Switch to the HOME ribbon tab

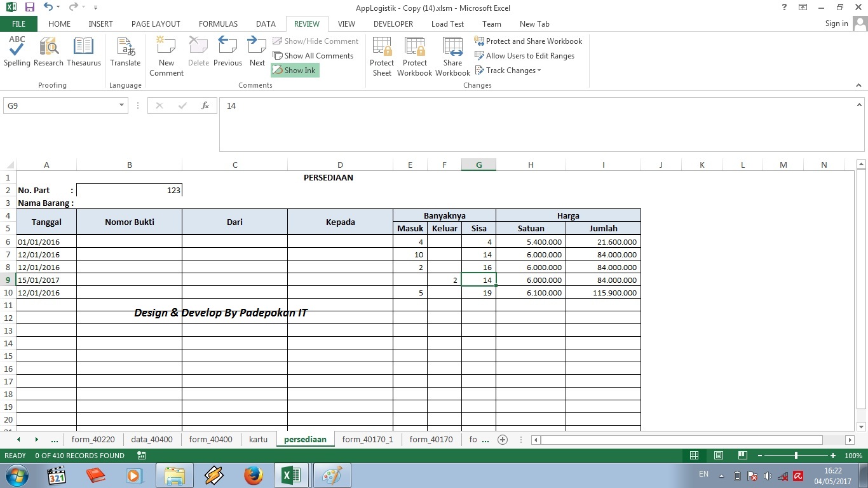[60, 24]
